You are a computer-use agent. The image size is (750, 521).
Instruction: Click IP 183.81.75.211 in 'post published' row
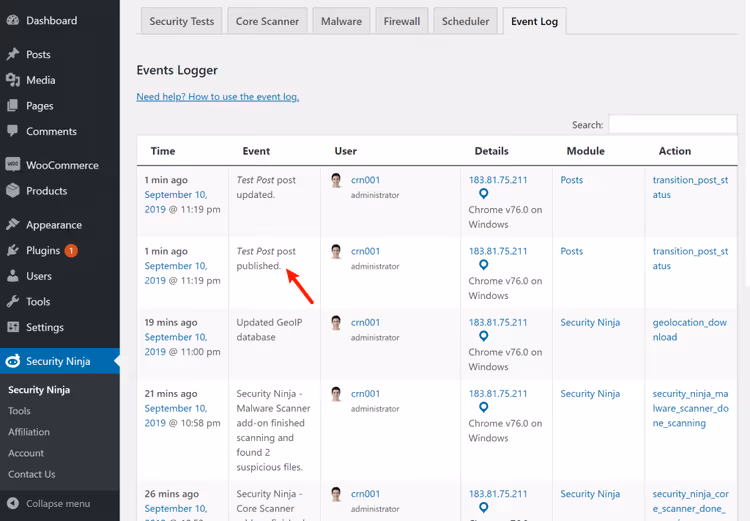click(497, 251)
